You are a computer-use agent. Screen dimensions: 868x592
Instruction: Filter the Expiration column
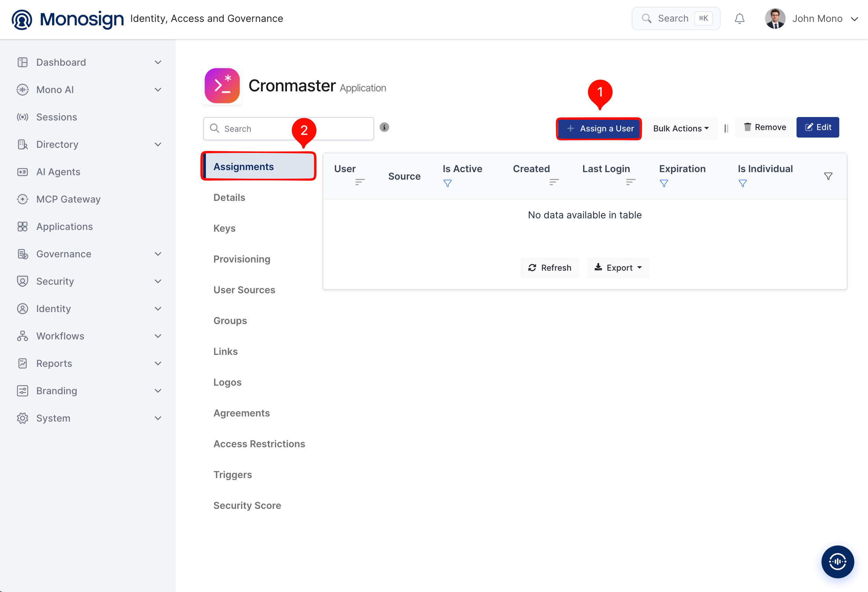[x=664, y=183]
